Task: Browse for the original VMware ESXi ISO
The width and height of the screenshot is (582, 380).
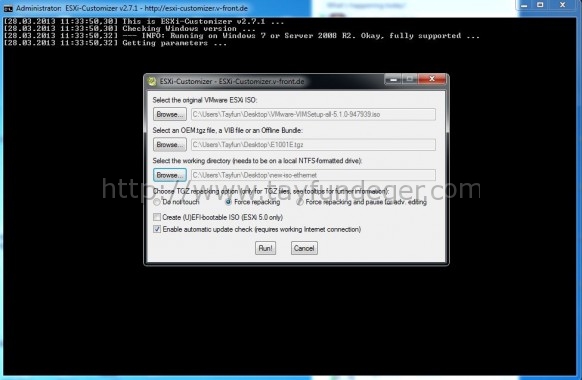Action: (170, 114)
